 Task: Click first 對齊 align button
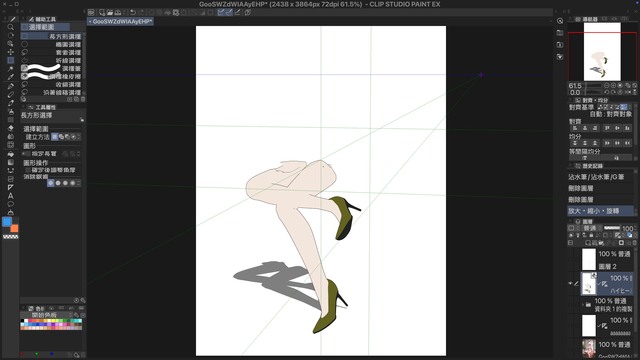tap(575, 129)
